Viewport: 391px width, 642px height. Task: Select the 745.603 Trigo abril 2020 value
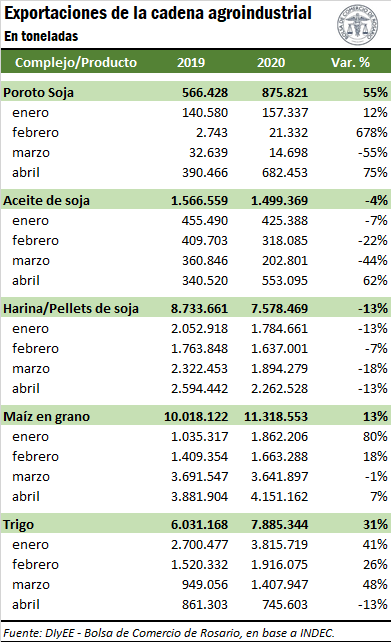tap(285, 604)
